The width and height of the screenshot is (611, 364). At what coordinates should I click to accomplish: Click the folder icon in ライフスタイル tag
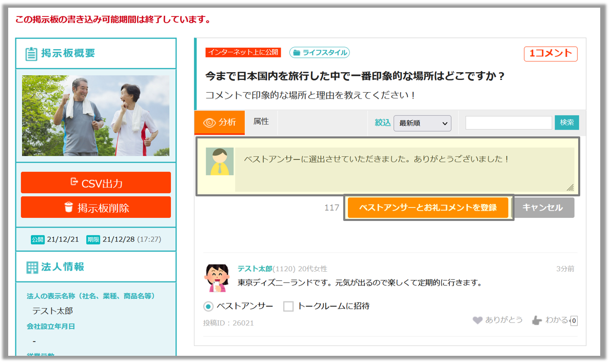tap(297, 53)
